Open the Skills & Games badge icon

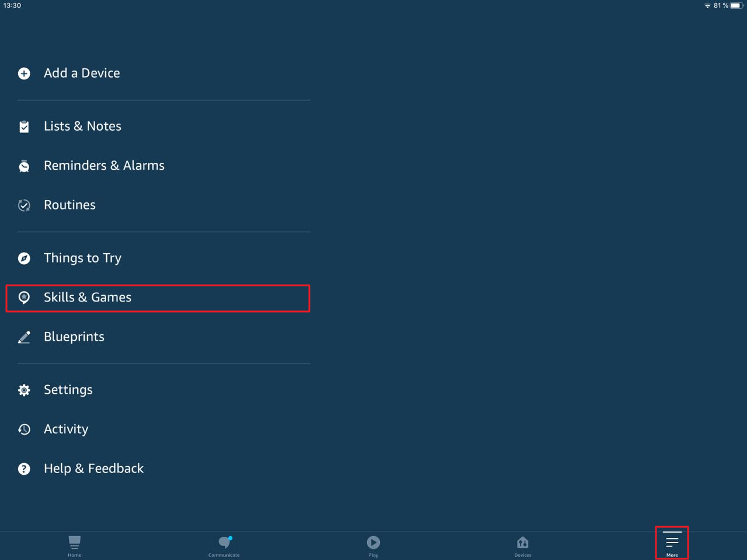click(24, 297)
